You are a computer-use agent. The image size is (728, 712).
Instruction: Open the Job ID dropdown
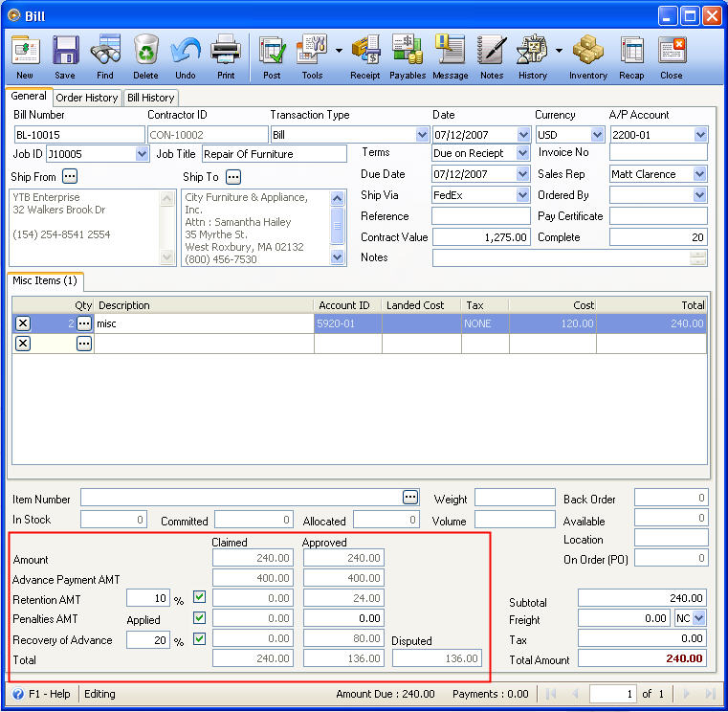(x=142, y=154)
